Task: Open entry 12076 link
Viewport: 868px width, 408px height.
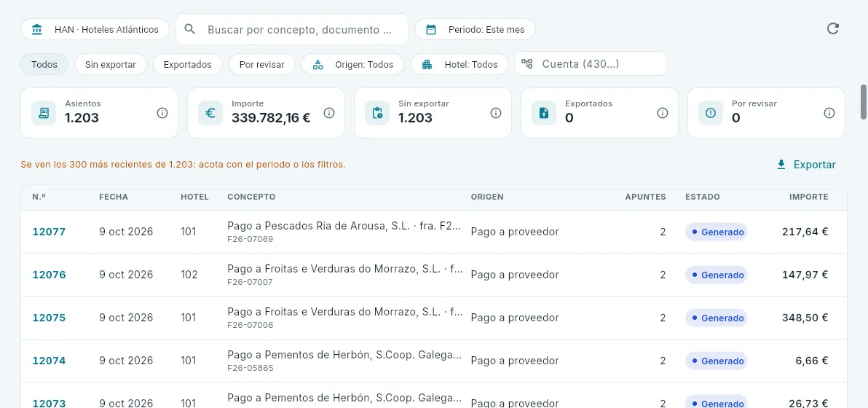Action: coord(49,275)
